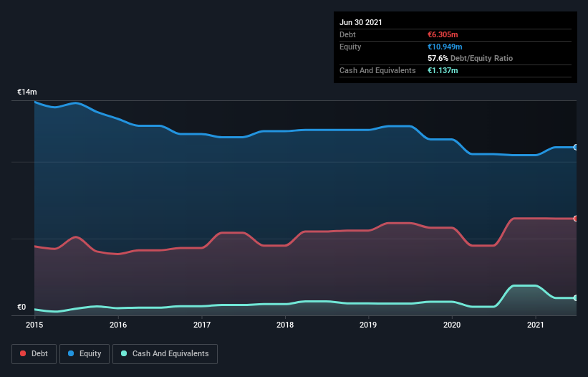Click the €0 y-axis label
This screenshot has width=588, height=377.
pyautogui.click(x=21, y=307)
